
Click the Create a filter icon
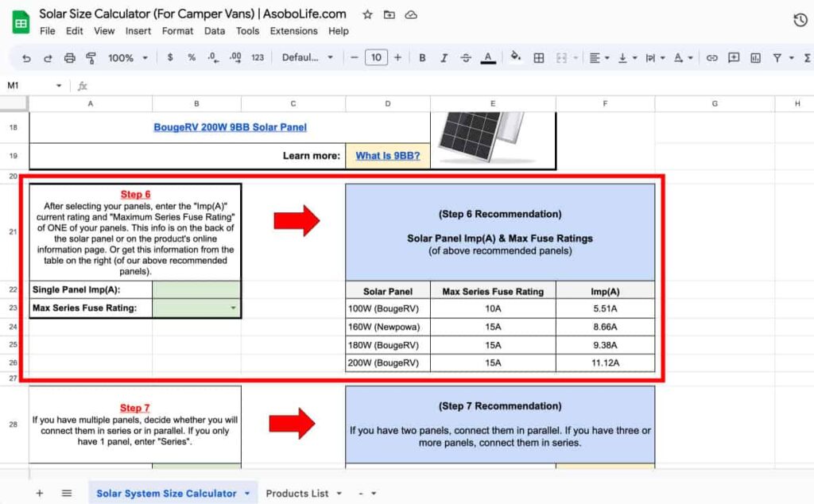coord(777,57)
